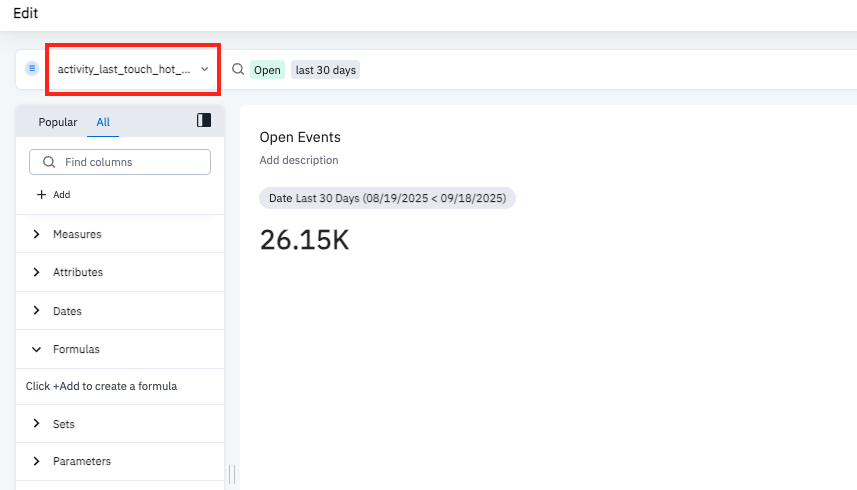Click the Find columns magnifier icon
This screenshot has height=490, width=857.
pyautogui.click(x=49, y=162)
